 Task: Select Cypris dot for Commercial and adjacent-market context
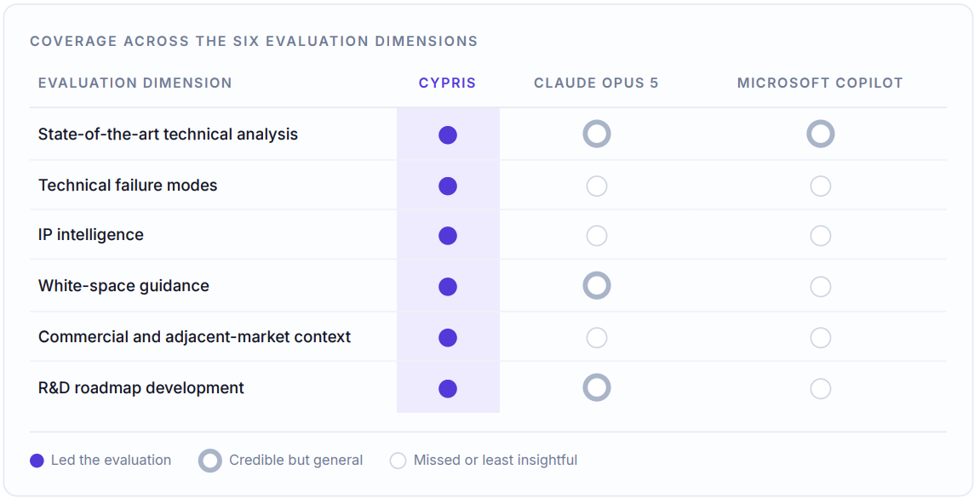coord(448,337)
